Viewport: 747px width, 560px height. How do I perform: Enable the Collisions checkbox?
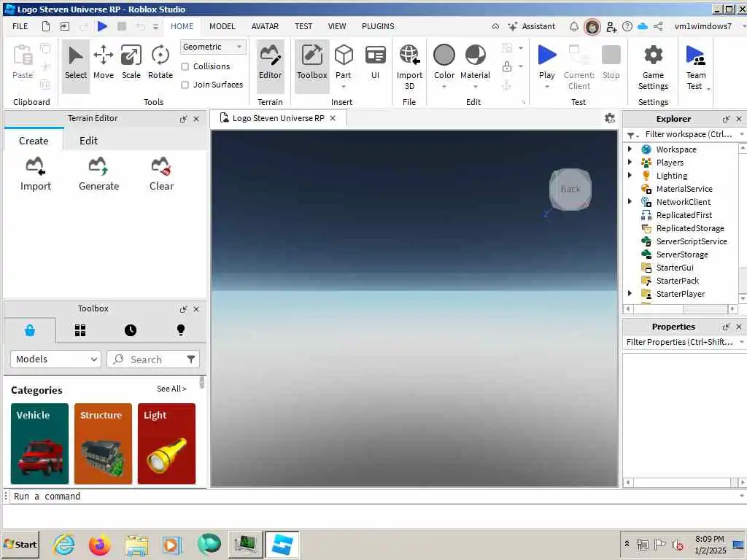(185, 66)
